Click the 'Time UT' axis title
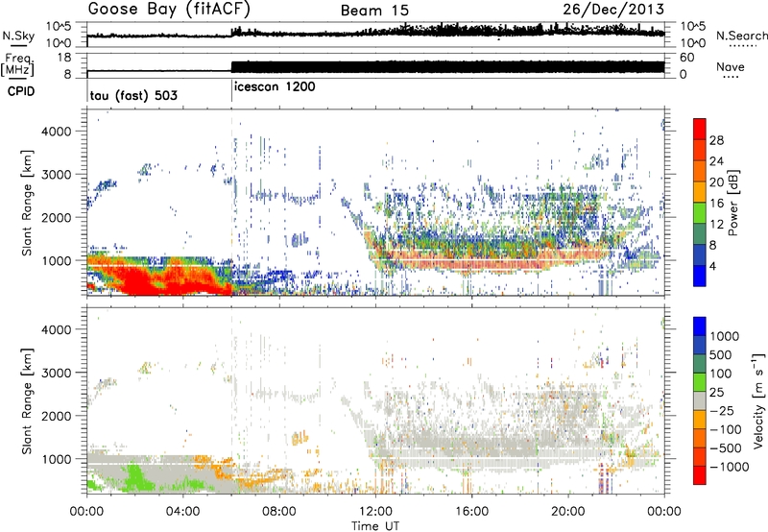 point(375,526)
